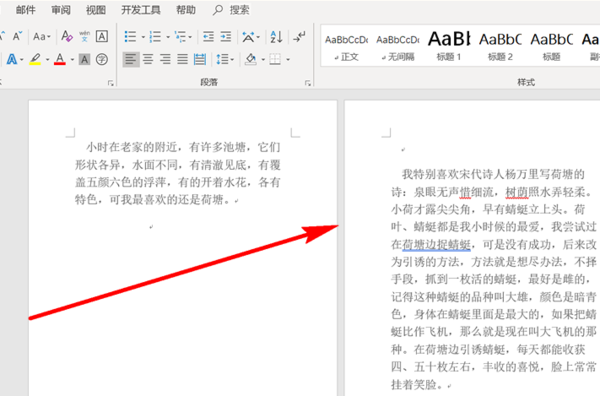This screenshot has height=396, width=600.
Task: Justify the paragraph text
Action: tap(182, 59)
